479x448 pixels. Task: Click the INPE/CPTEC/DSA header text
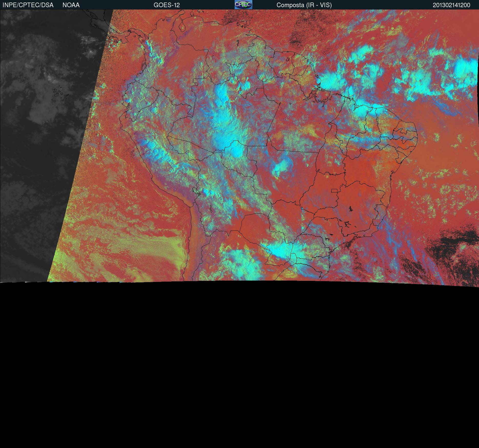[28, 5]
